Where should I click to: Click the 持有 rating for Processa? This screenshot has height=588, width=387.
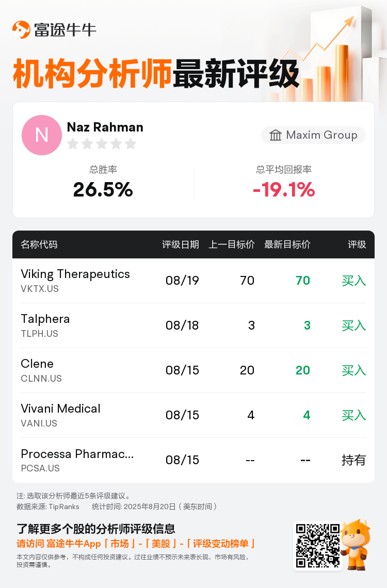coord(353,460)
